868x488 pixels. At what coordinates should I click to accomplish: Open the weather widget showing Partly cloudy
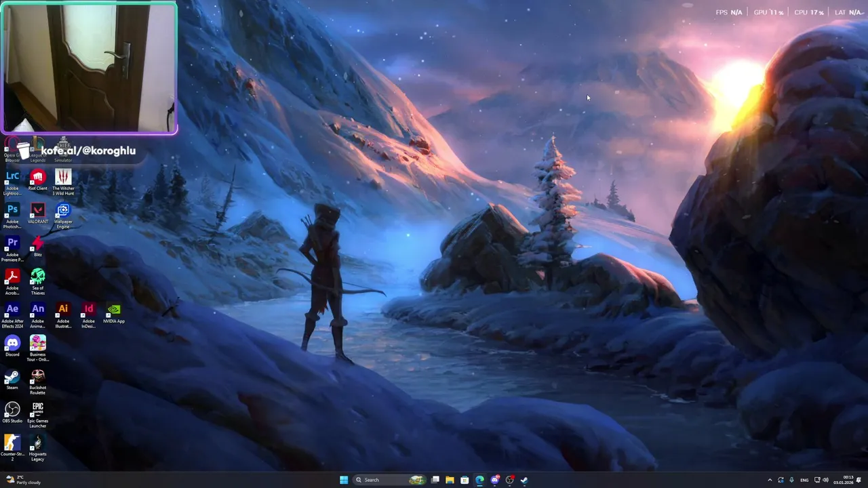click(x=23, y=480)
